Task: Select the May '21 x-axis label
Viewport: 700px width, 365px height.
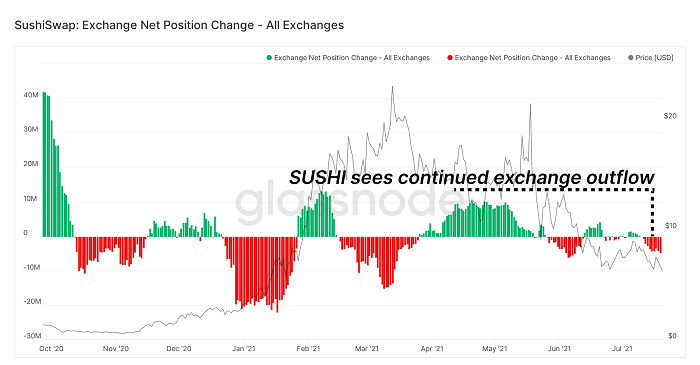Action: [495, 348]
